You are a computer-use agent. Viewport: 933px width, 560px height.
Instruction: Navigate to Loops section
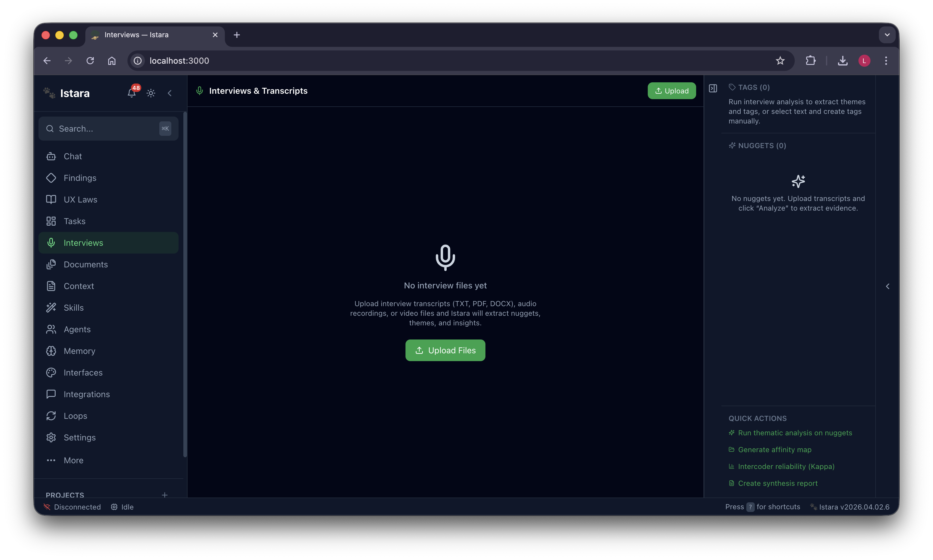[75, 416]
